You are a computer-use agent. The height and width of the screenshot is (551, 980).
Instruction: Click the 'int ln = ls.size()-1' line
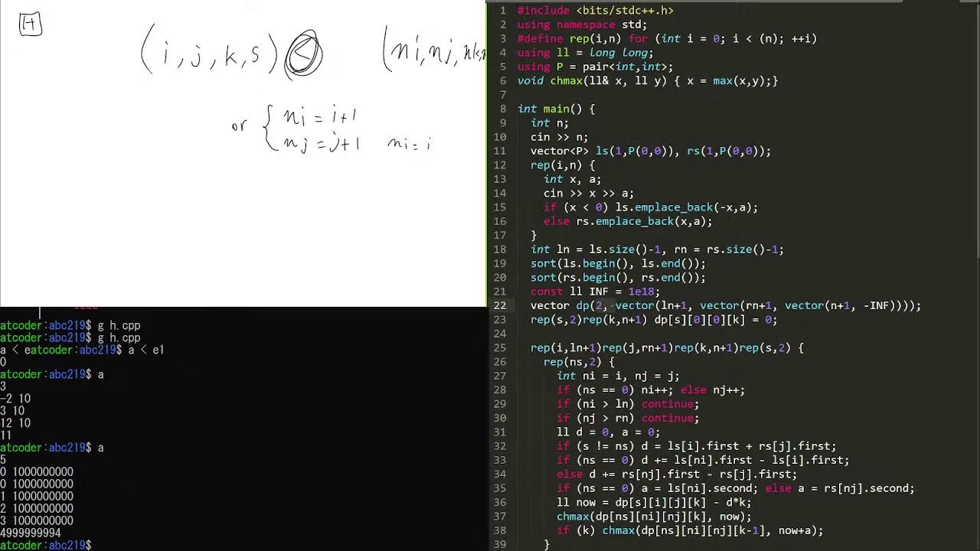pyautogui.click(x=657, y=249)
